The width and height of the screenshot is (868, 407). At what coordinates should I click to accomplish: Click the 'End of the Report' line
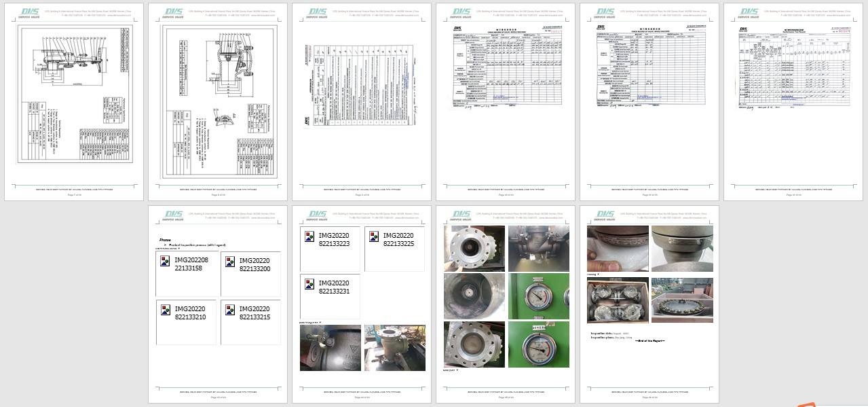(649, 340)
